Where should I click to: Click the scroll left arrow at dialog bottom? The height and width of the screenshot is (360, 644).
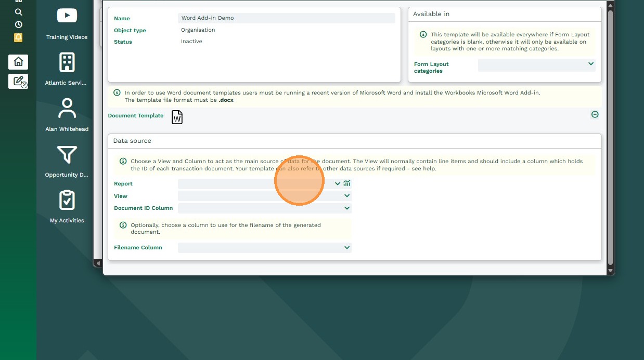pos(97,263)
